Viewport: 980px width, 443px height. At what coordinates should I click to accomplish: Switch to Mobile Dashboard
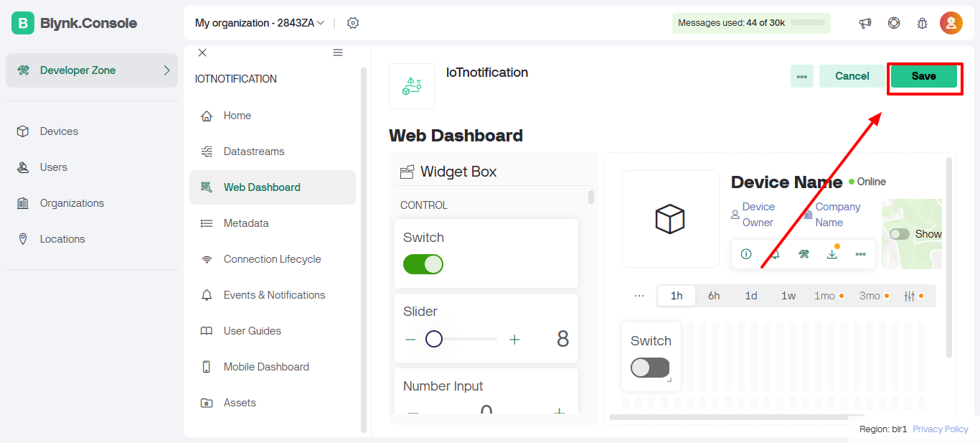point(273,367)
